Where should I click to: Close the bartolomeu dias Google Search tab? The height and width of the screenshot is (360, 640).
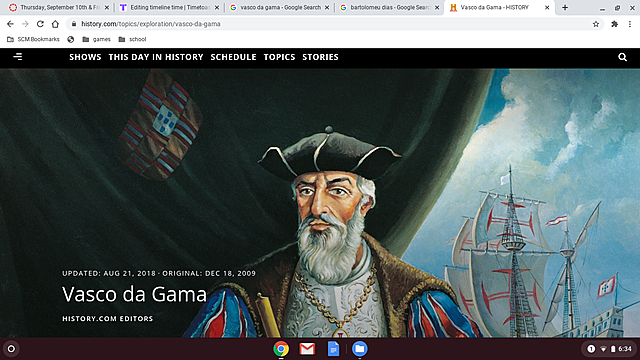click(x=437, y=7)
